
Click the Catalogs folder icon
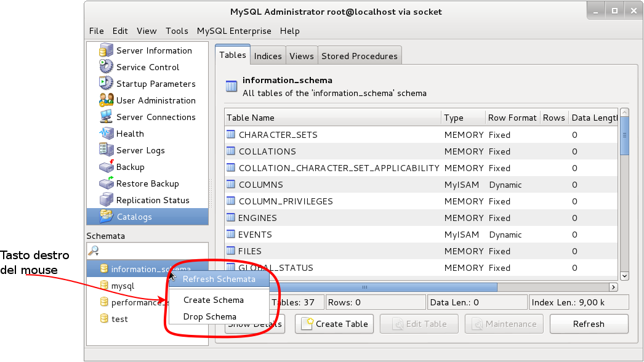click(106, 216)
